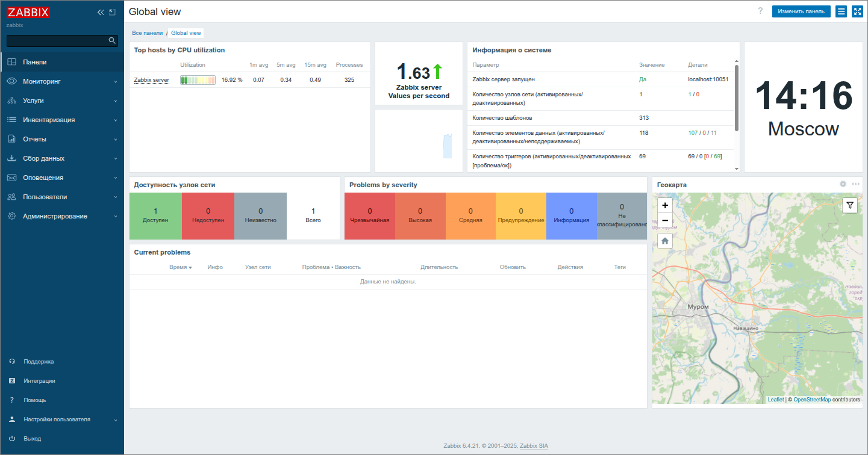Expand Настройки пользователя
The width and height of the screenshot is (868, 455).
click(x=62, y=419)
